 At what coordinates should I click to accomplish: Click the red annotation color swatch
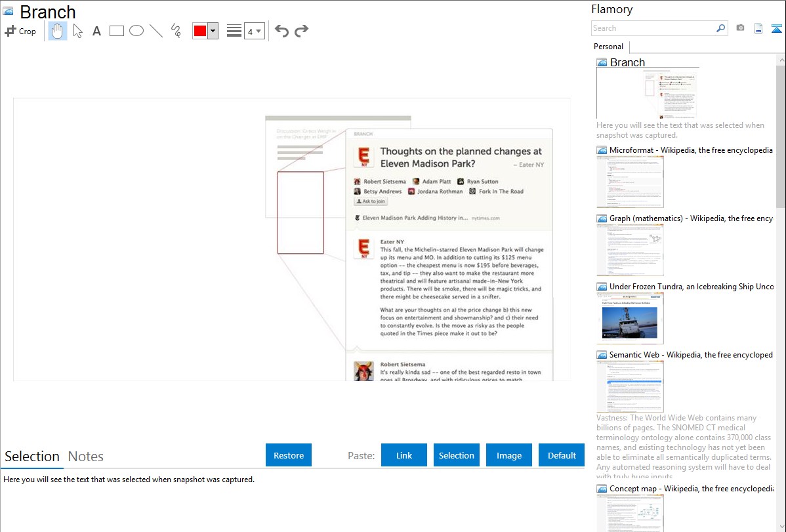(x=200, y=31)
